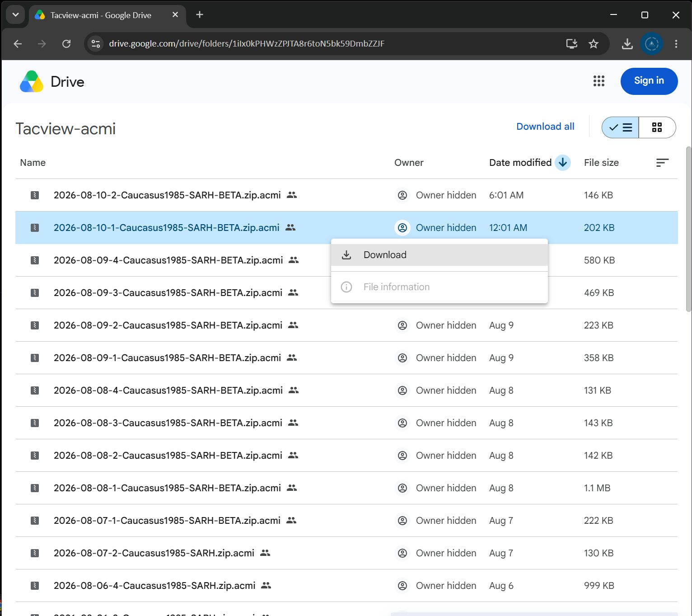Open the browser downloads icon

[627, 44]
